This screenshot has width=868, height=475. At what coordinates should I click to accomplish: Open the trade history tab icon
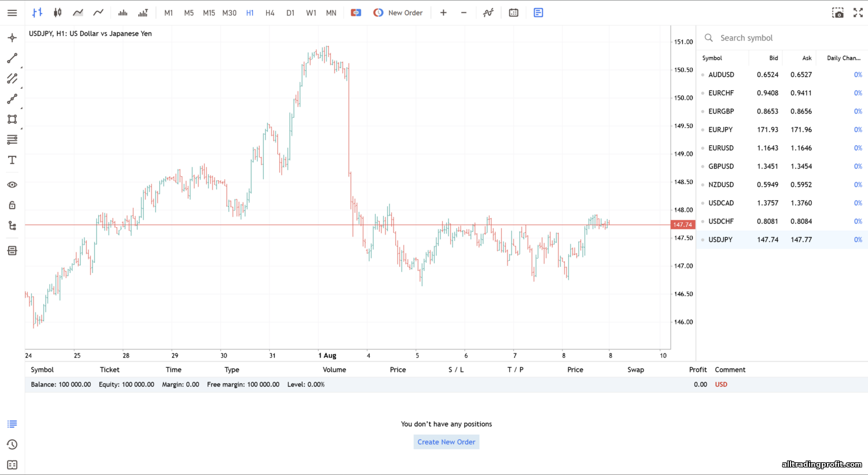click(12, 445)
